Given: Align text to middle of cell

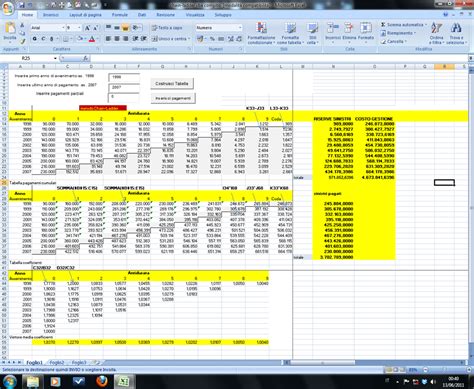Looking at the screenshot, I should (117, 28).
